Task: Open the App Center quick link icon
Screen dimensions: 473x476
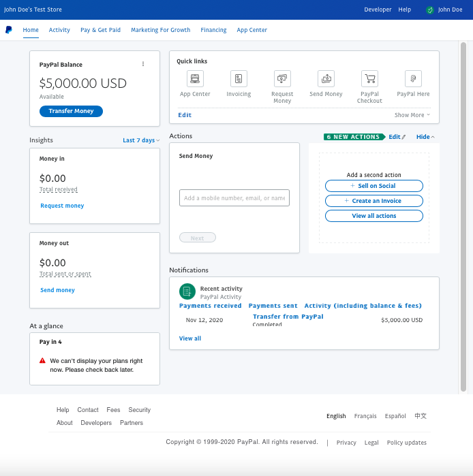Action: coord(195,78)
